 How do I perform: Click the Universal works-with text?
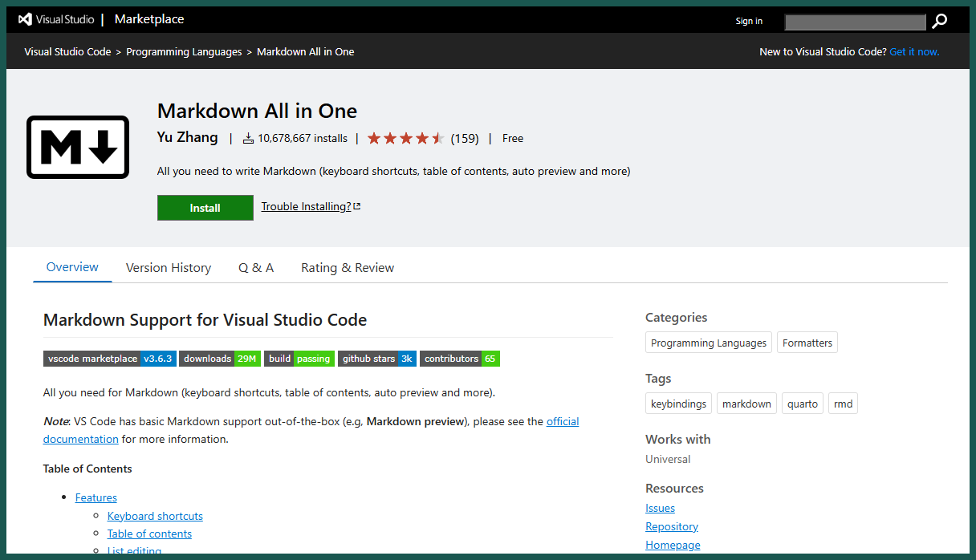(668, 459)
